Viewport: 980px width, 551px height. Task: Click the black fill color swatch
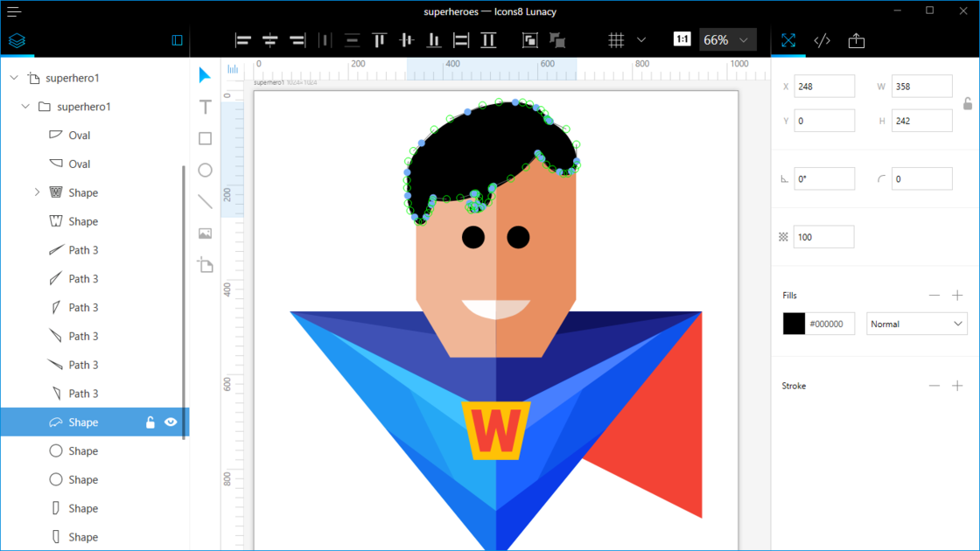[x=793, y=324]
